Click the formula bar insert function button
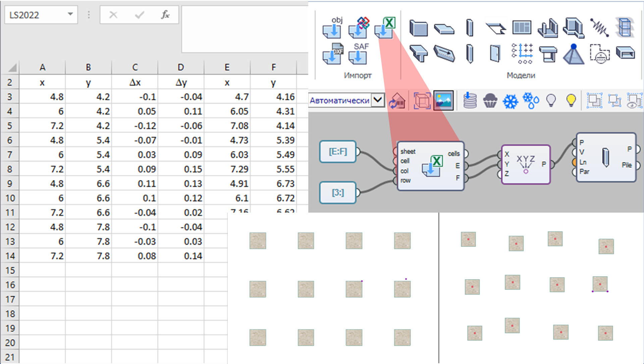 (165, 15)
